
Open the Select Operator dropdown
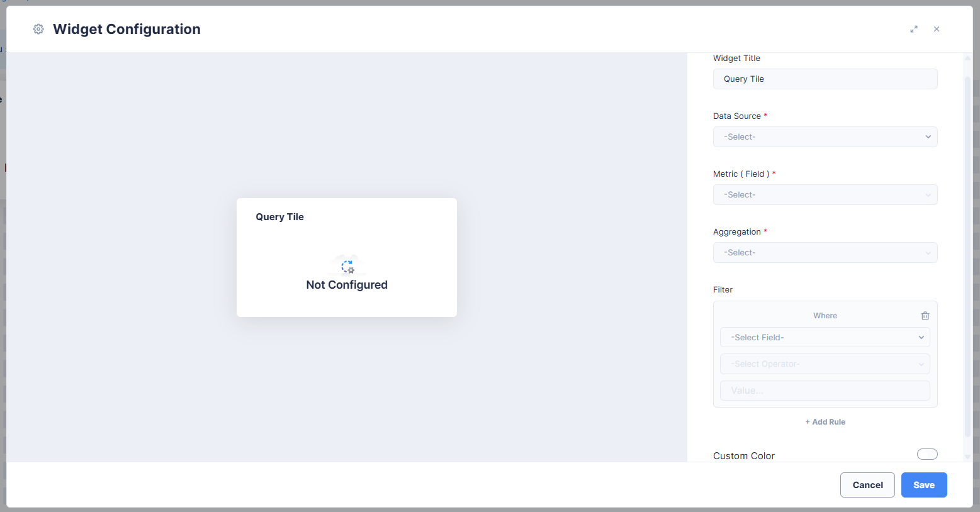pos(825,364)
